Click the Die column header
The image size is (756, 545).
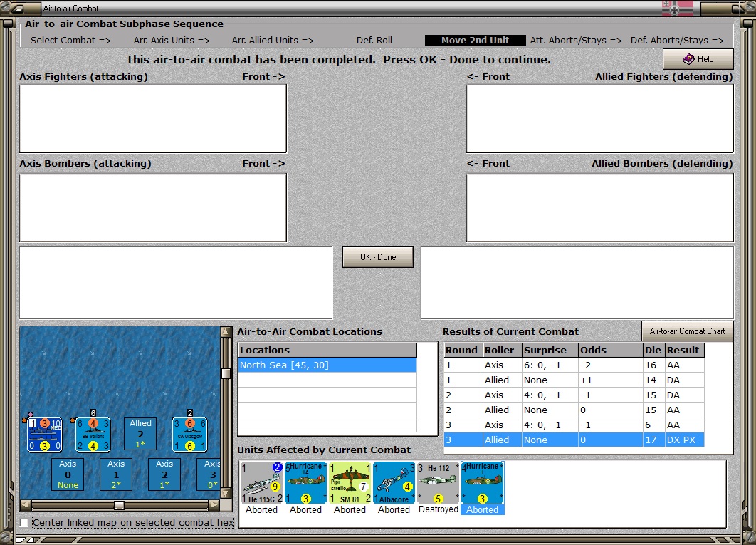654,350
